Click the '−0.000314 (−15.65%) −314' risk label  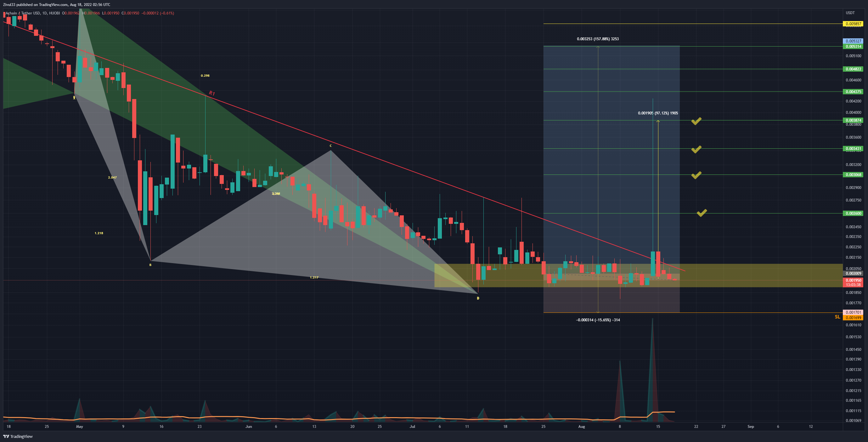pos(598,320)
